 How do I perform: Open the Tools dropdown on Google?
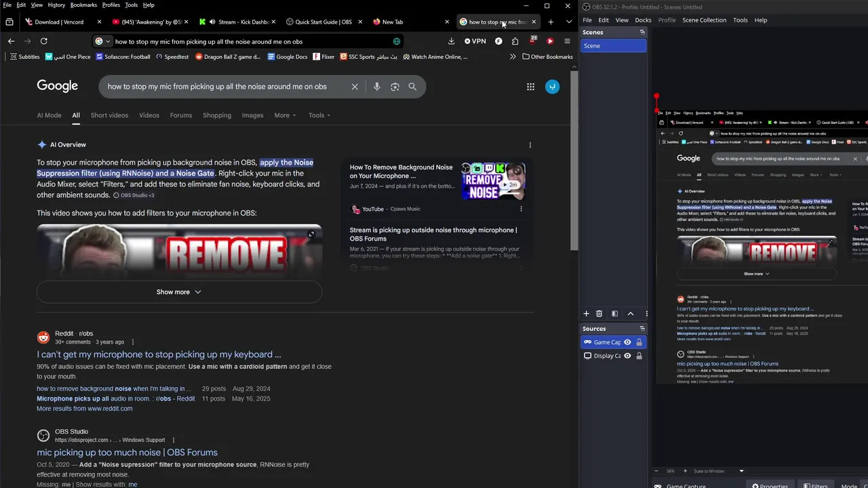pos(319,115)
